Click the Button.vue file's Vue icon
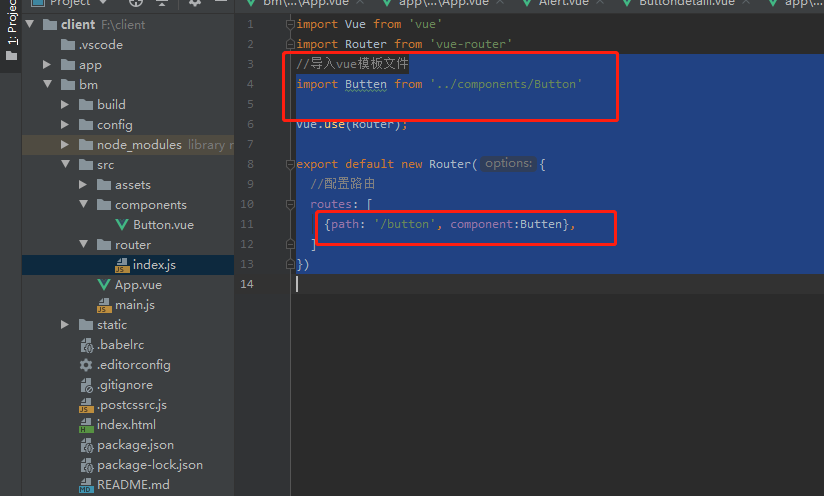Image resolution: width=824 pixels, height=496 pixels. tap(122, 225)
